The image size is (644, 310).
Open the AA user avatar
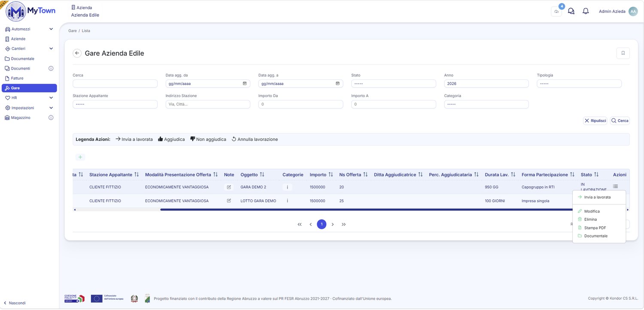point(633,12)
